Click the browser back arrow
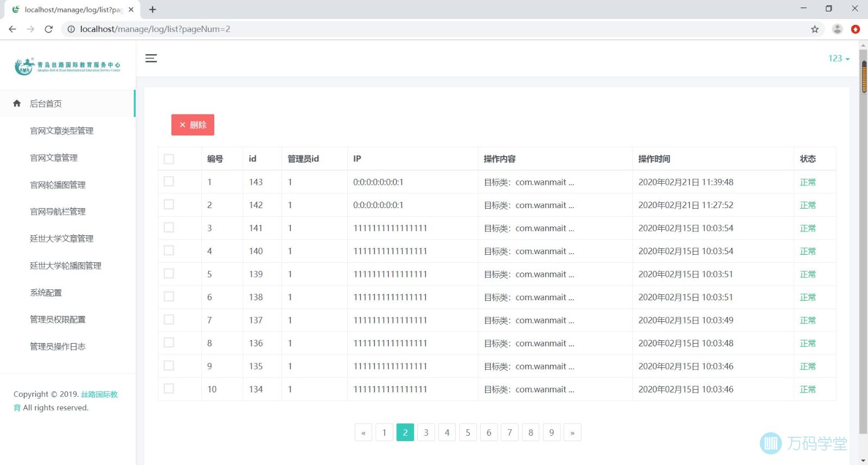868x465 pixels. (x=12, y=29)
